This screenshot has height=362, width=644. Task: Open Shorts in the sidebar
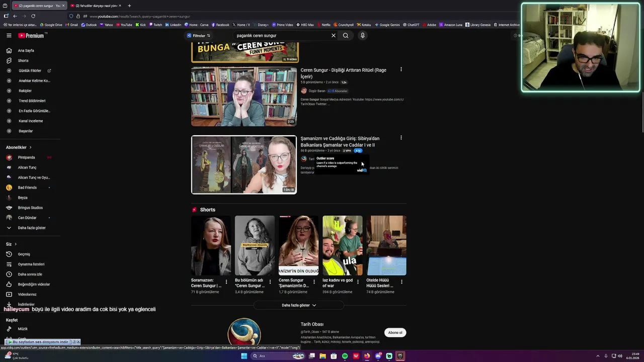pos(23,60)
